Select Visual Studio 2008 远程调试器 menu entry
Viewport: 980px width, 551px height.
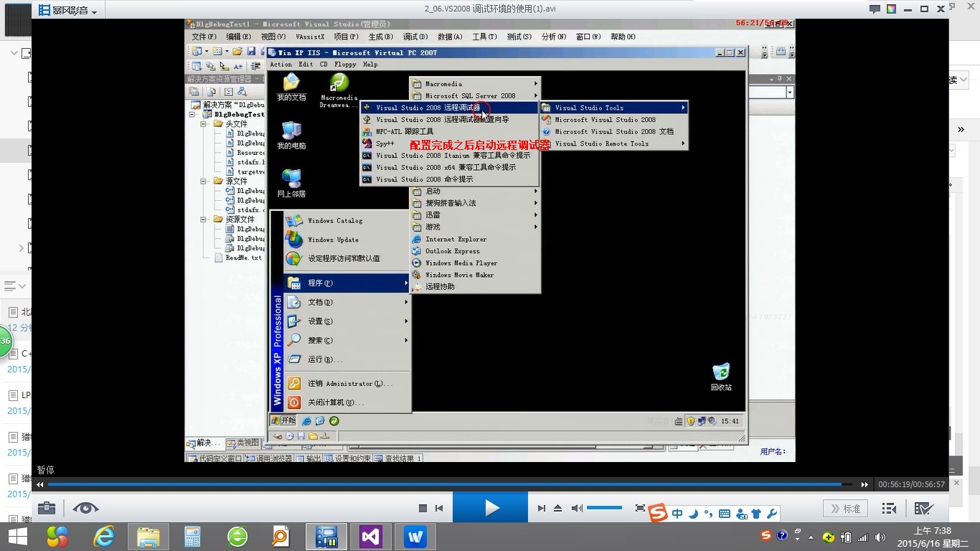(449, 108)
